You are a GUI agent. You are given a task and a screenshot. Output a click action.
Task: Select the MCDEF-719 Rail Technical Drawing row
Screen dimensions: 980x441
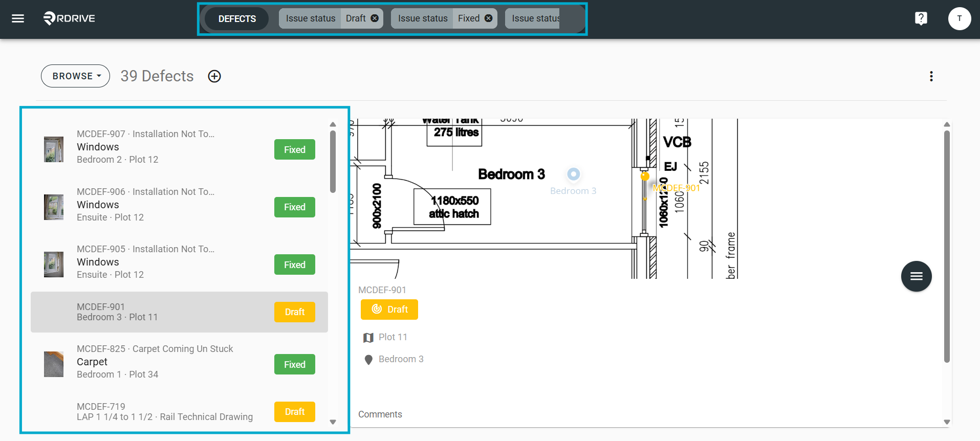point(179,412)
